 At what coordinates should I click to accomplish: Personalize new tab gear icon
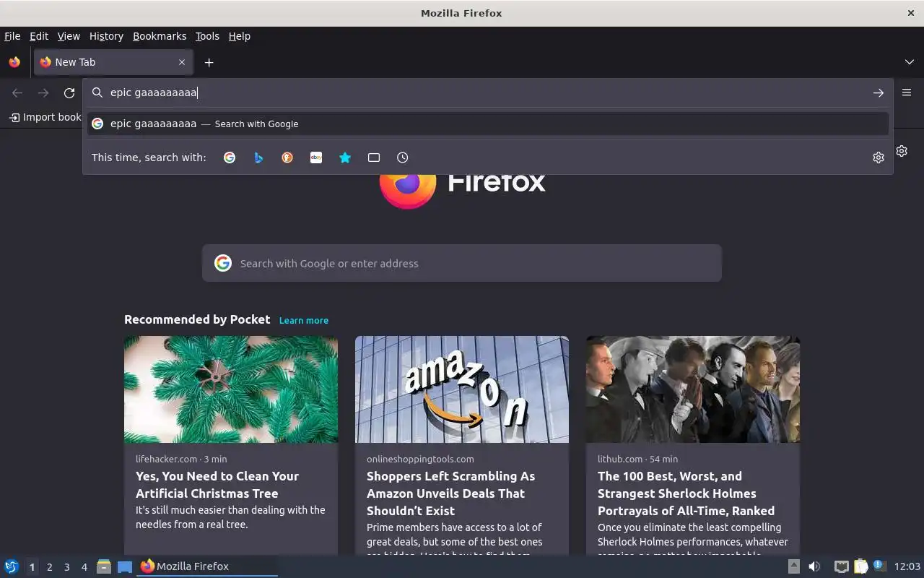tap(902, 151)
